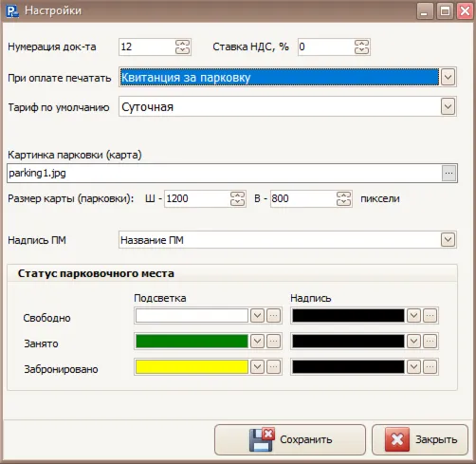Open custom color dialog for Занято label
476x464 pixels.
click(430, 342)
